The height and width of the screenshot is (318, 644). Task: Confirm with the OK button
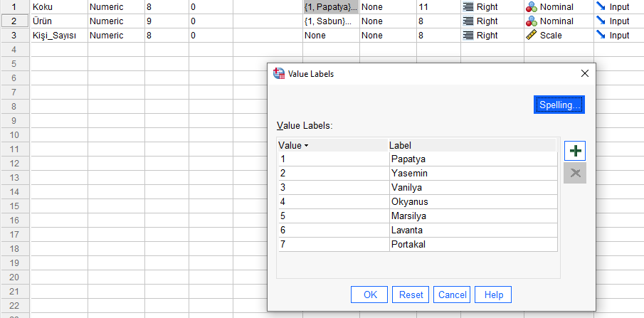[370, 295]
